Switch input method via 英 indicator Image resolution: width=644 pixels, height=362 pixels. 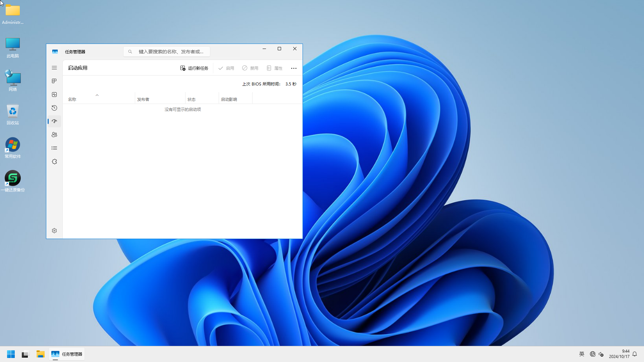[x=582, y=354]
